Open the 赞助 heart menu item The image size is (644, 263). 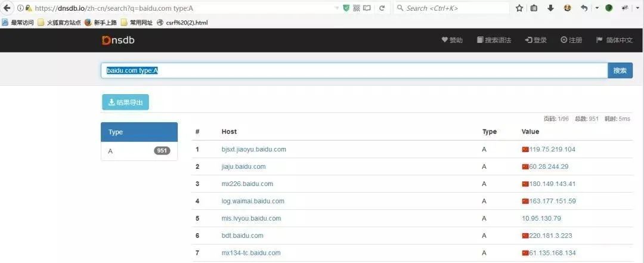click(452, 41)
